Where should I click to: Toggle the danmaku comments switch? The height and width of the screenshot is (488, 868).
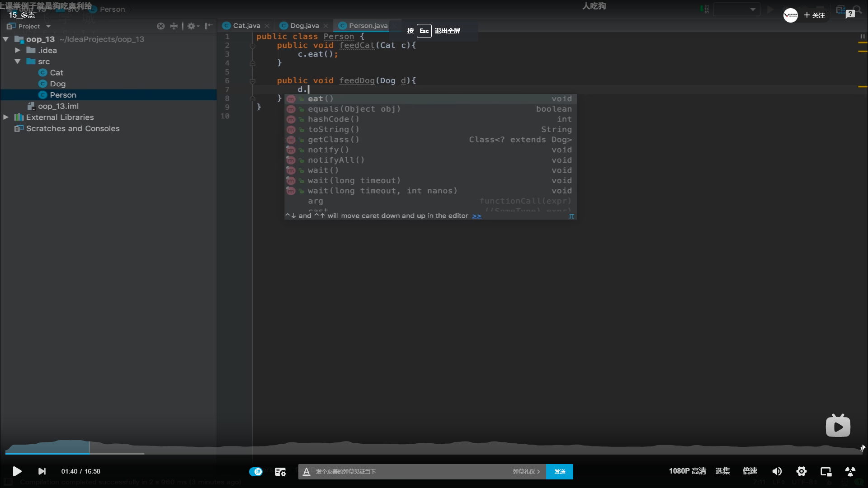pos(255,471)
